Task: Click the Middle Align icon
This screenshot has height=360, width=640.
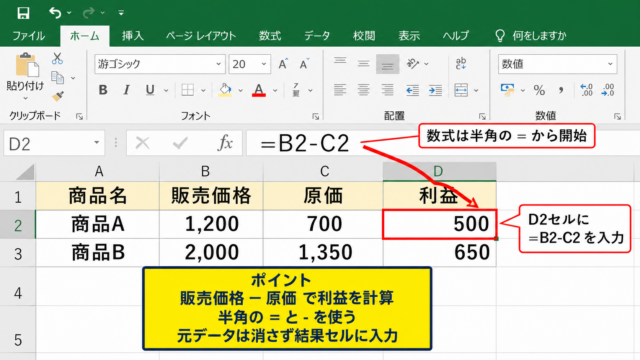Action: point(363,64)
